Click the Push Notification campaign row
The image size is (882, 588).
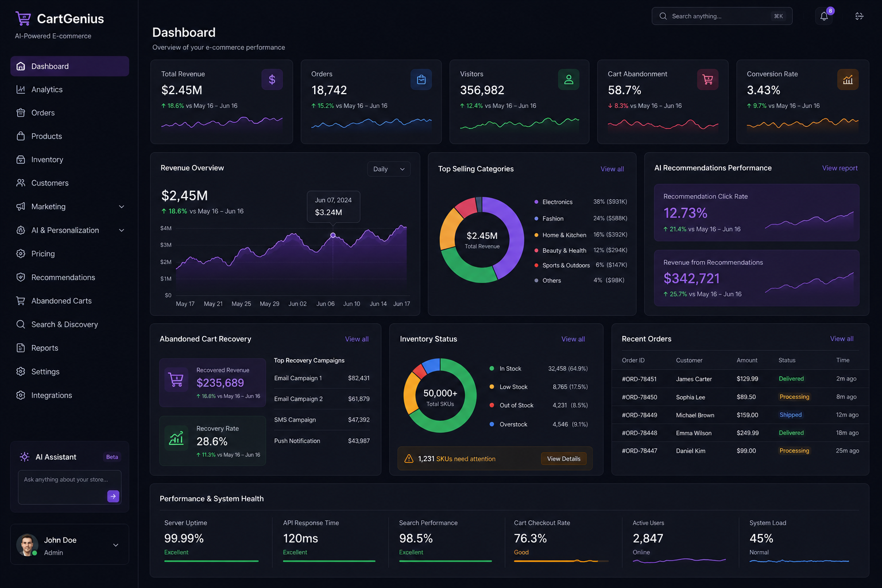(322, 441)
